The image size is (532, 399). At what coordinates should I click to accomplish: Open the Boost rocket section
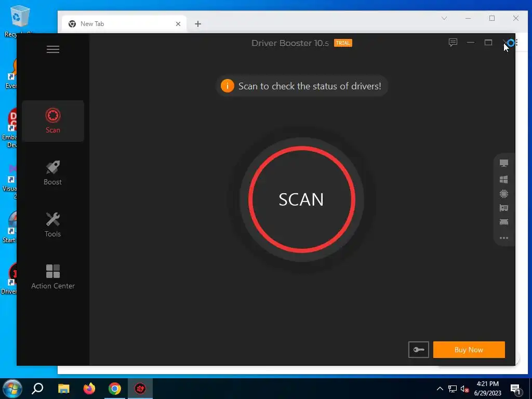(x=53, y=173)
